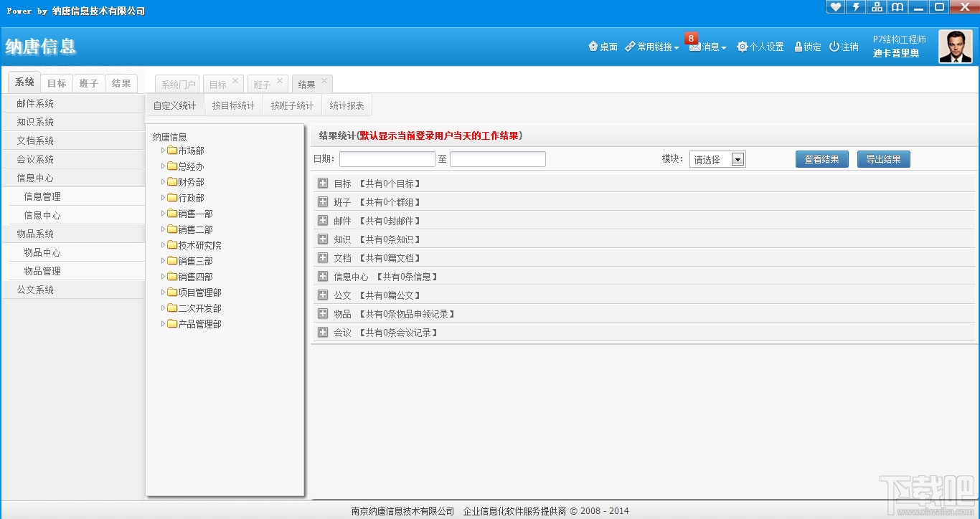
Task: Open 物品管理 submenu item
Action: 77,272
